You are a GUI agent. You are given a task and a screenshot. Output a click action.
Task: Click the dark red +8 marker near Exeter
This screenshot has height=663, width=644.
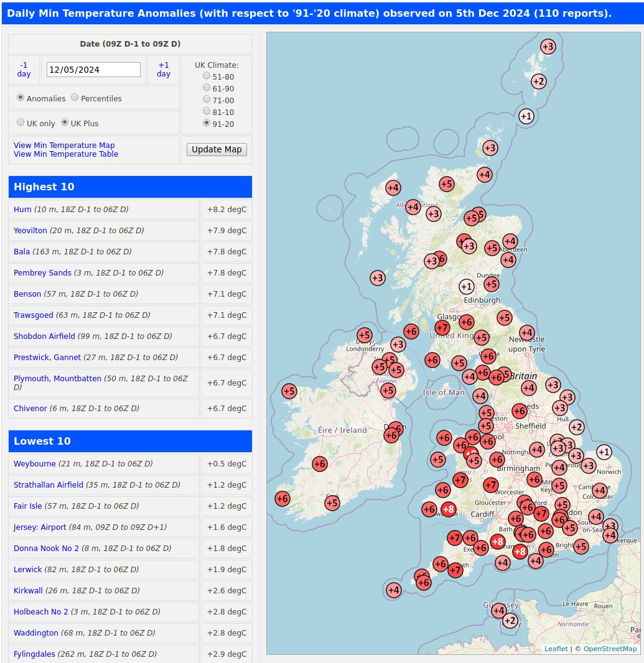498,542
